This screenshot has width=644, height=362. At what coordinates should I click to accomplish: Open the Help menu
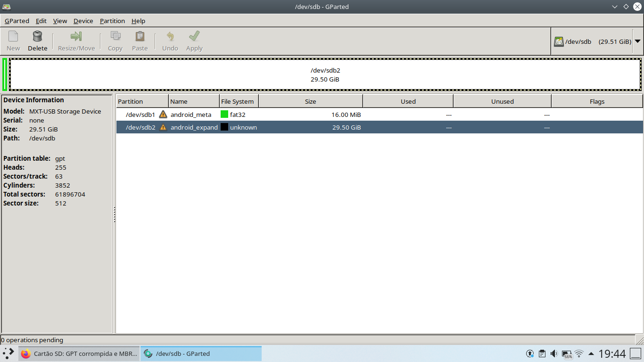pyautogui.click(x=138, y=21)
